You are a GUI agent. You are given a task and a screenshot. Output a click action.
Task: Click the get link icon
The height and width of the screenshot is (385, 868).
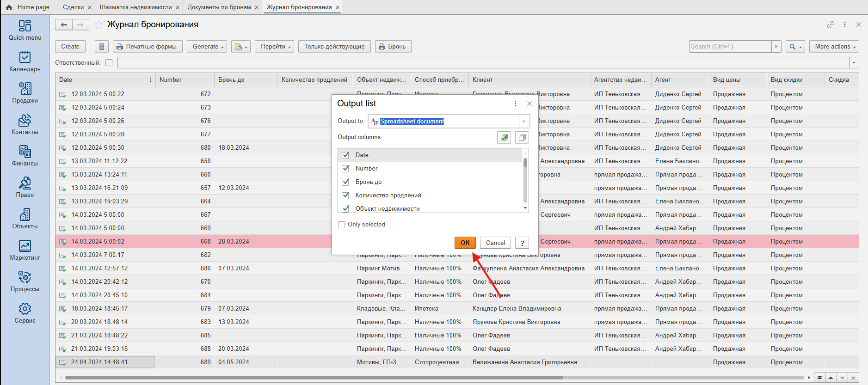831,24
